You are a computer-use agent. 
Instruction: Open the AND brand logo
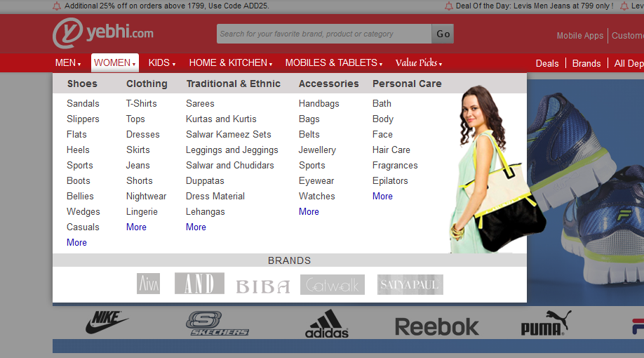click(199, 283)
